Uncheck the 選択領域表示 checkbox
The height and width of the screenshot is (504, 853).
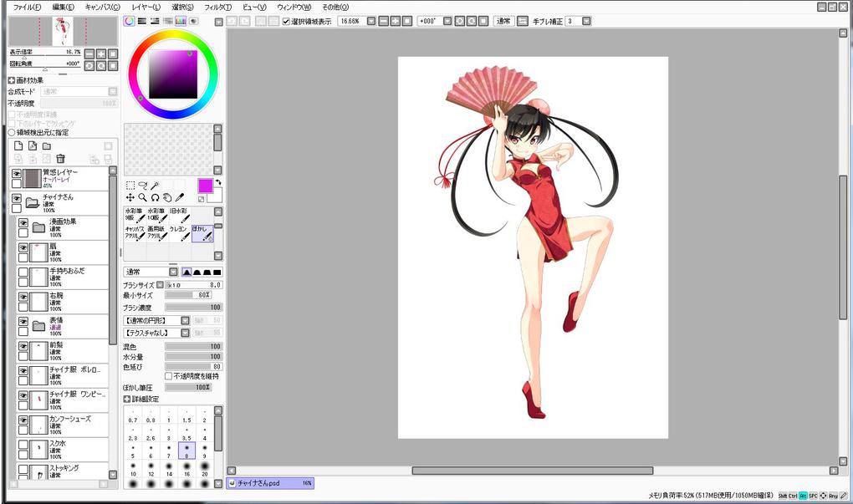pyautogui.click(x=286, y=21)
